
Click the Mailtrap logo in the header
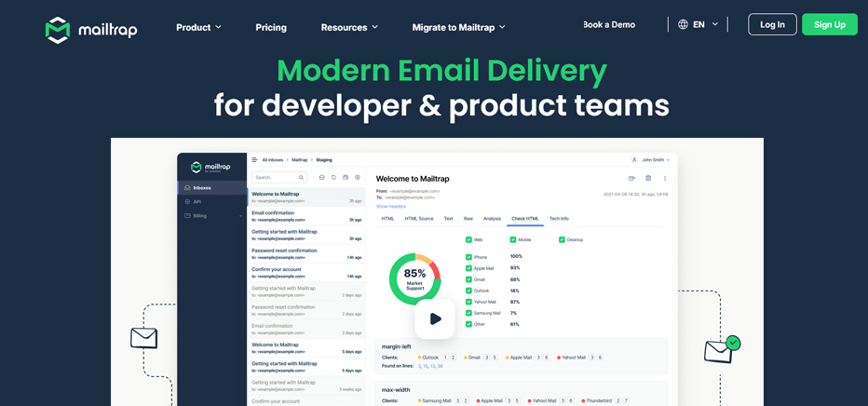[x=91, y=29]
